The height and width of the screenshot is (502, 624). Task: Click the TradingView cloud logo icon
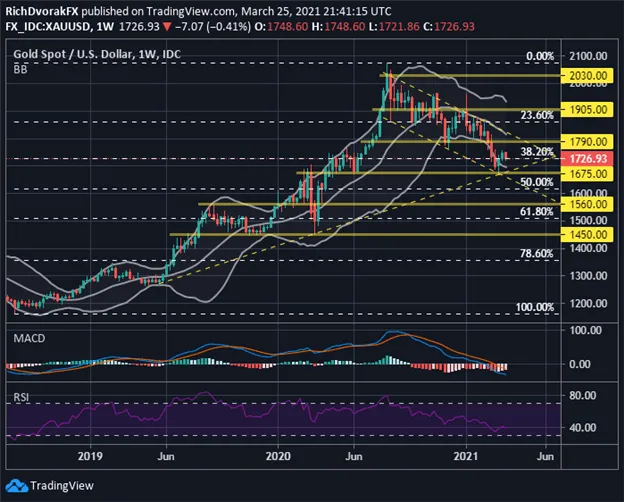(17, 486)
